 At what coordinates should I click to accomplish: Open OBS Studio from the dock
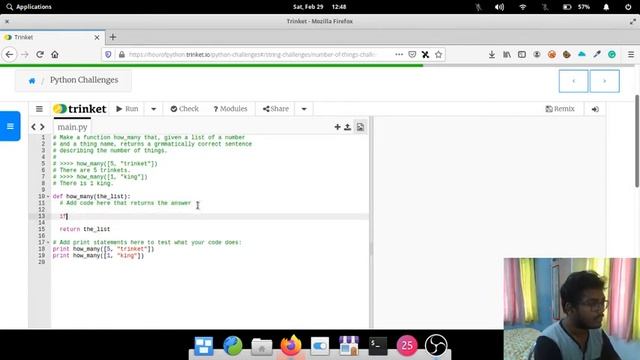pyautogui.click(x=436, y=346)
